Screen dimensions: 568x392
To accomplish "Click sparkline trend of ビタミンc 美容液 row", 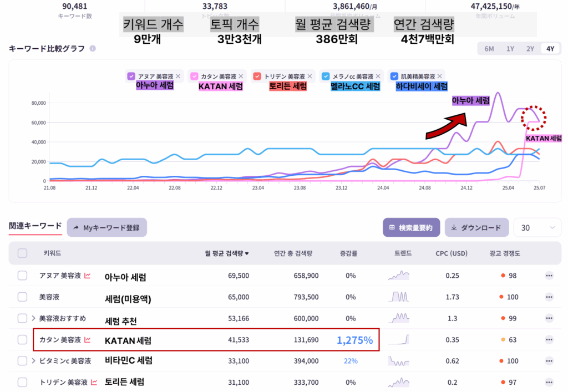I will coord(399,361).
